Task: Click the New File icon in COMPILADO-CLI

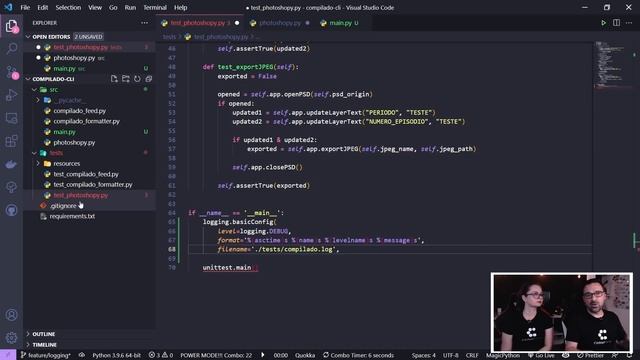Action: pyautogui.click(x=114, y=79)
